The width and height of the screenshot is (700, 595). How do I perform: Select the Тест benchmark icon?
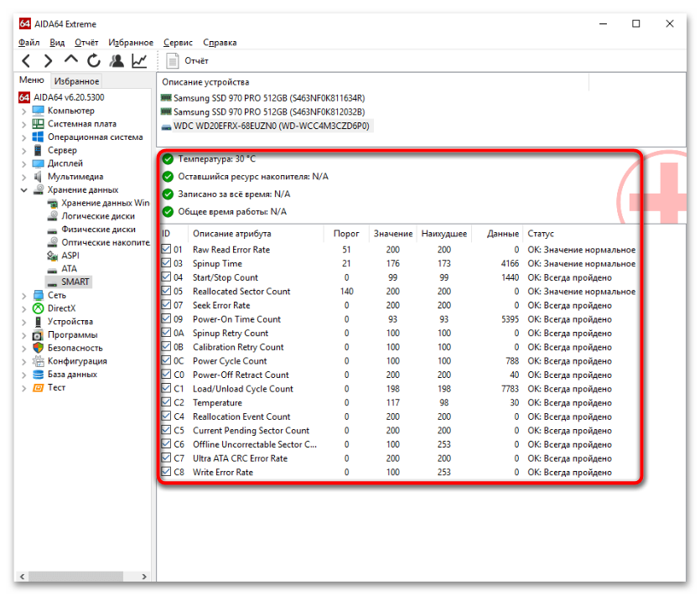(x=38, y=387)
